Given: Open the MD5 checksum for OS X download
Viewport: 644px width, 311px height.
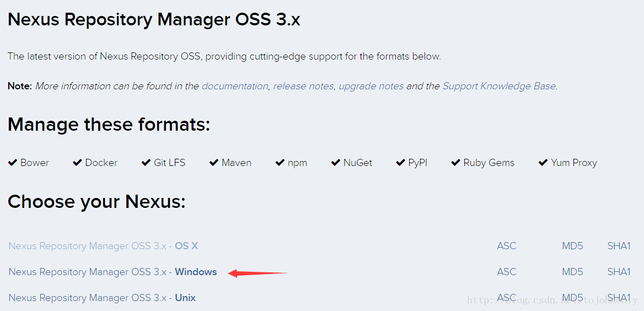Looking at the screenshot, I should click(x=572, y=246).
